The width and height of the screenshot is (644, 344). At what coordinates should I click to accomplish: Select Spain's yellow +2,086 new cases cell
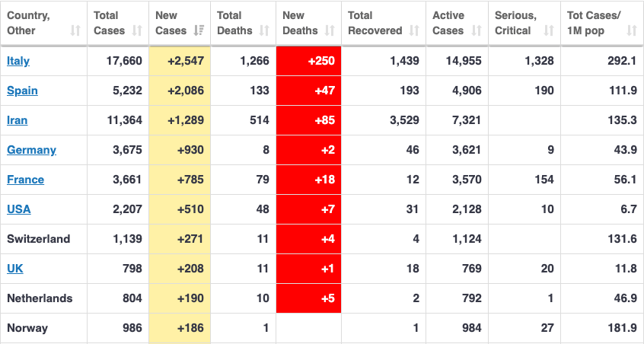point(179,91)
